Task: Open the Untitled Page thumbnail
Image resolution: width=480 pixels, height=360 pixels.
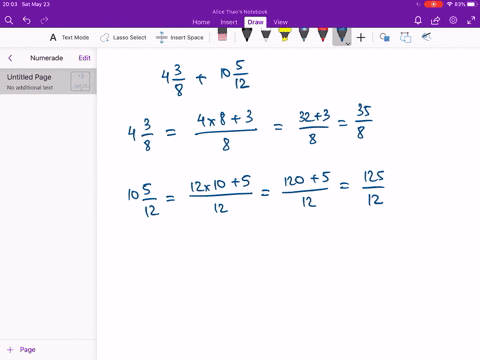Action: click(80, 81)
